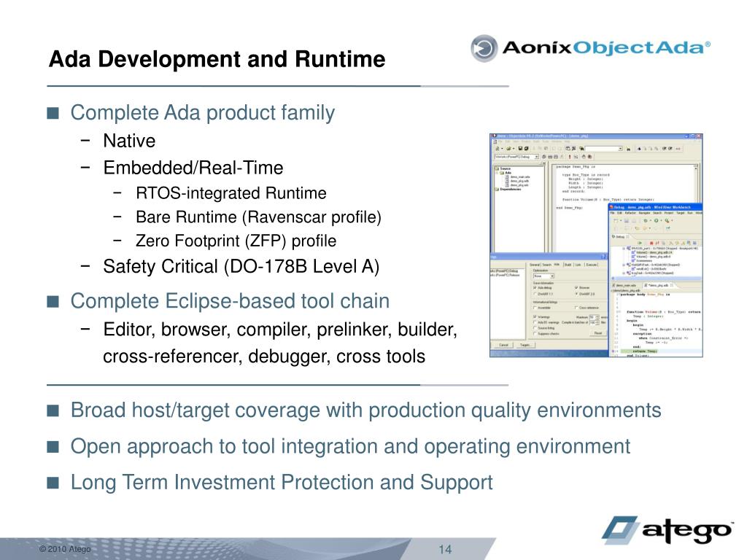Select 'Open approach to tool integration' bullet
Image resolution: width=747 pixels, height=560 pixels.
click(x=350, y=447)
